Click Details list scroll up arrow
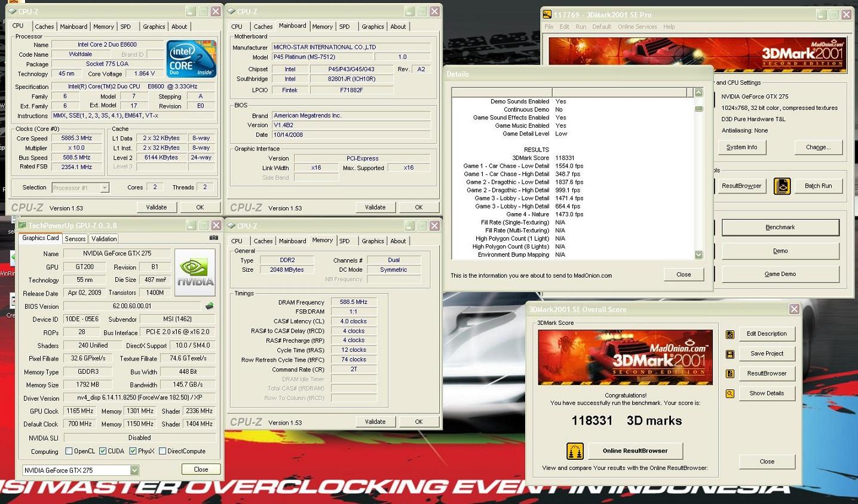This screenshot has width=858, height=504. pos(698,93)
